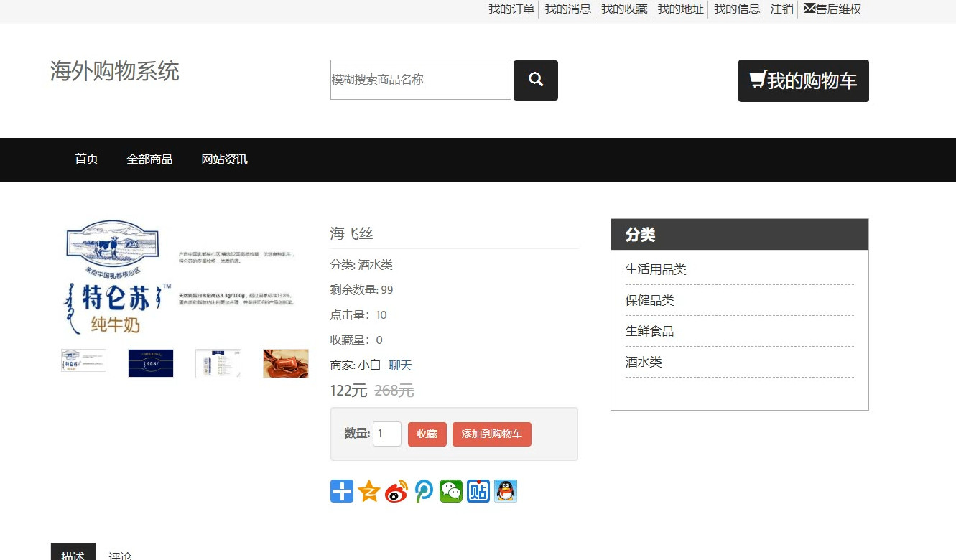
Task: Click the price 122元
Action: click(x=348, y=391)
